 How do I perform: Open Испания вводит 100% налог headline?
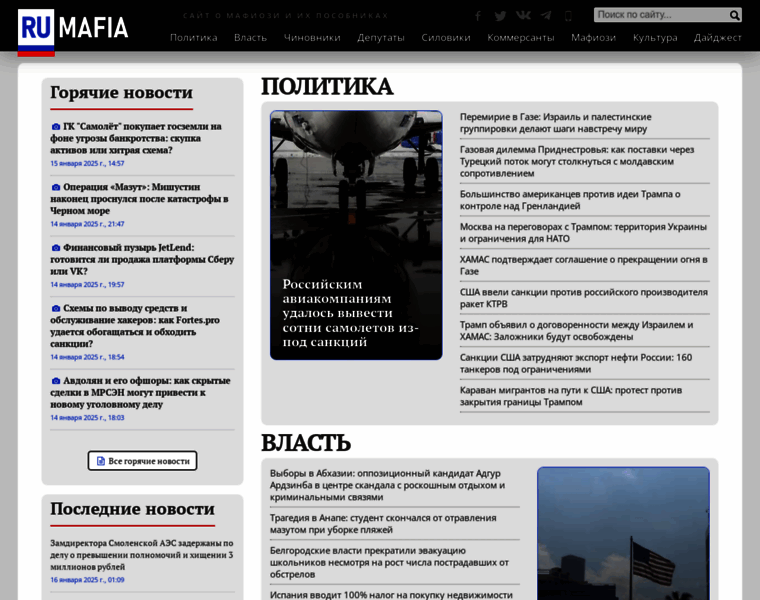pos(391,595)
